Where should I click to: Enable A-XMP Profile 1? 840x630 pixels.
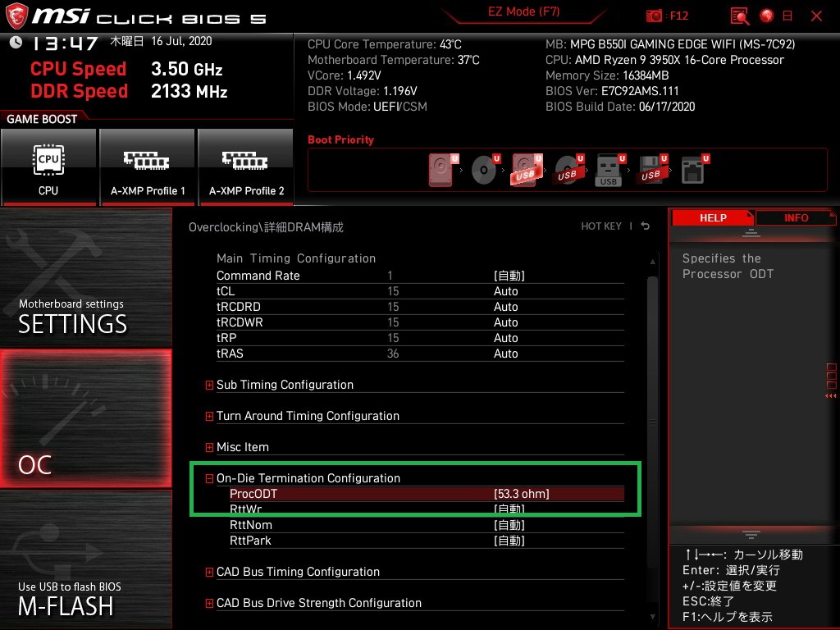coord(148,167)
